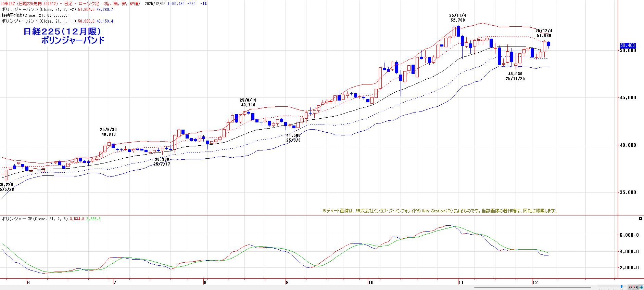Click the large blue ボリンジャーバンド heading
Viewport: 644px width, 290px height.
pyautogui.click(x=73, y=40)
